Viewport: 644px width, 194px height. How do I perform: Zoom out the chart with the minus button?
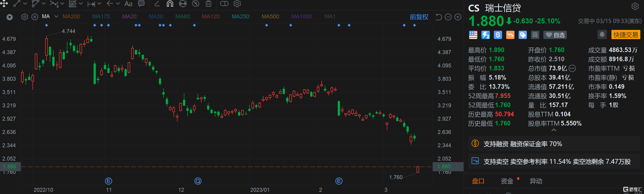click(x=448, y=17)
